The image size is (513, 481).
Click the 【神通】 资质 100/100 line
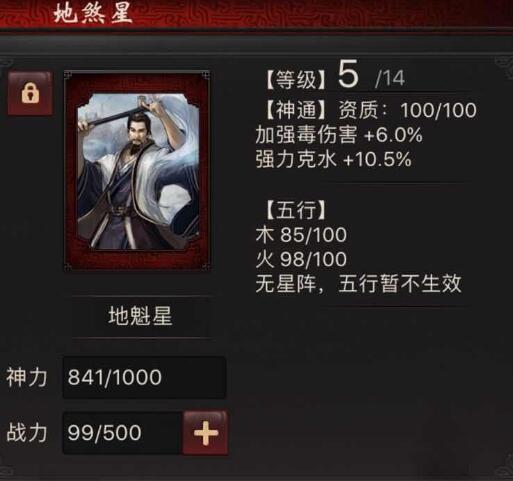pos(371,110)
